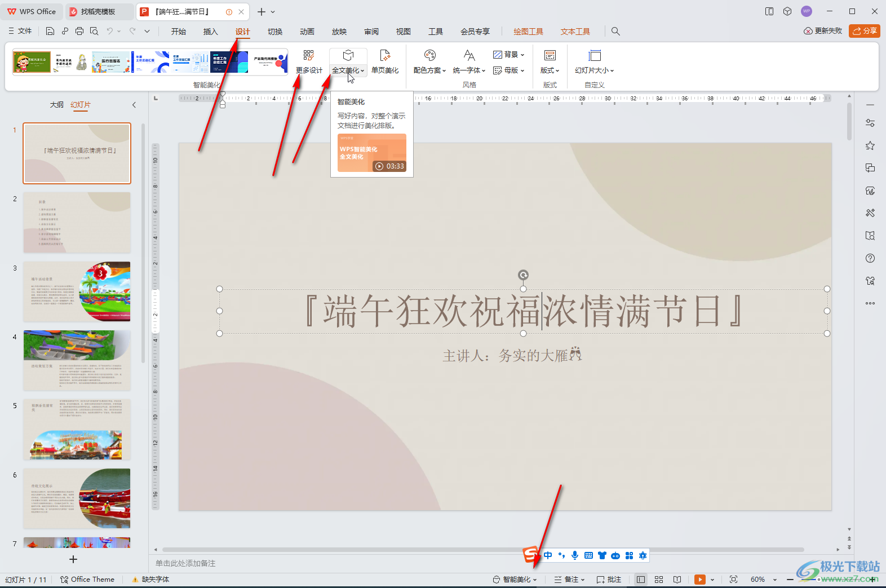Select slide 5 thumbnail

[77, 430]
